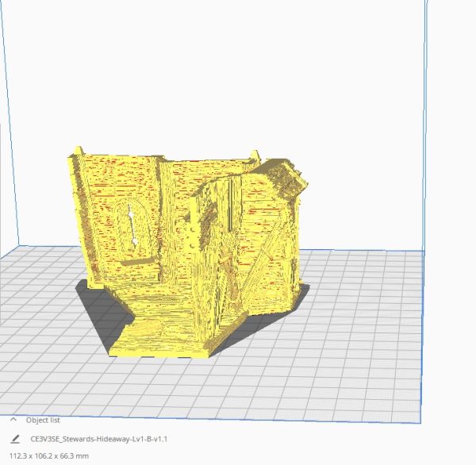Collapse the Object list chevron
This screenshot has width=476, height=465.
[13, 420]
